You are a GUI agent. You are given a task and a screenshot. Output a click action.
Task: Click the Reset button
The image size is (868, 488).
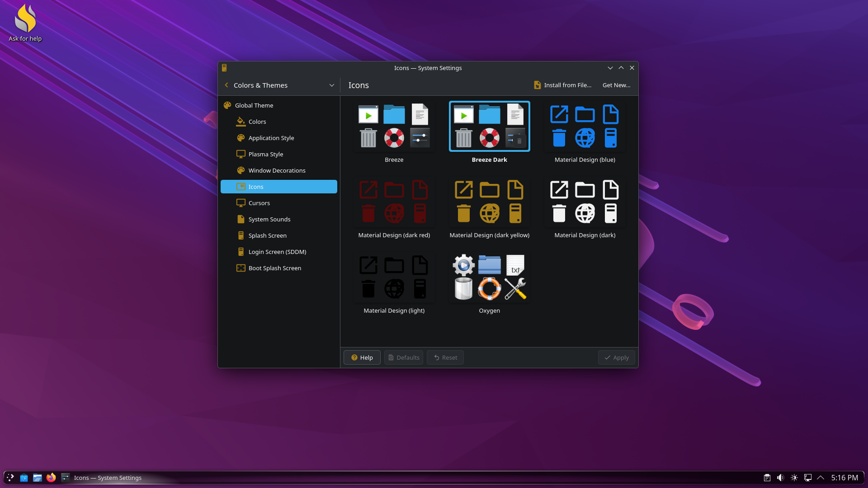(x=445, y=357)
